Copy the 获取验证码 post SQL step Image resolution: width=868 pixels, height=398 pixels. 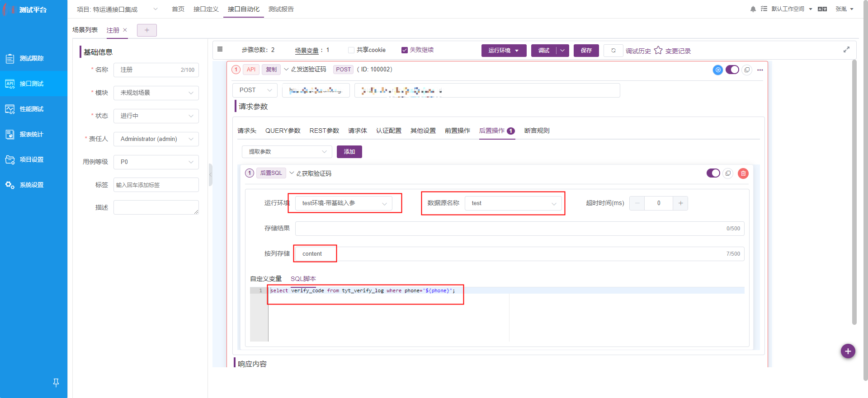coord(728,173)
